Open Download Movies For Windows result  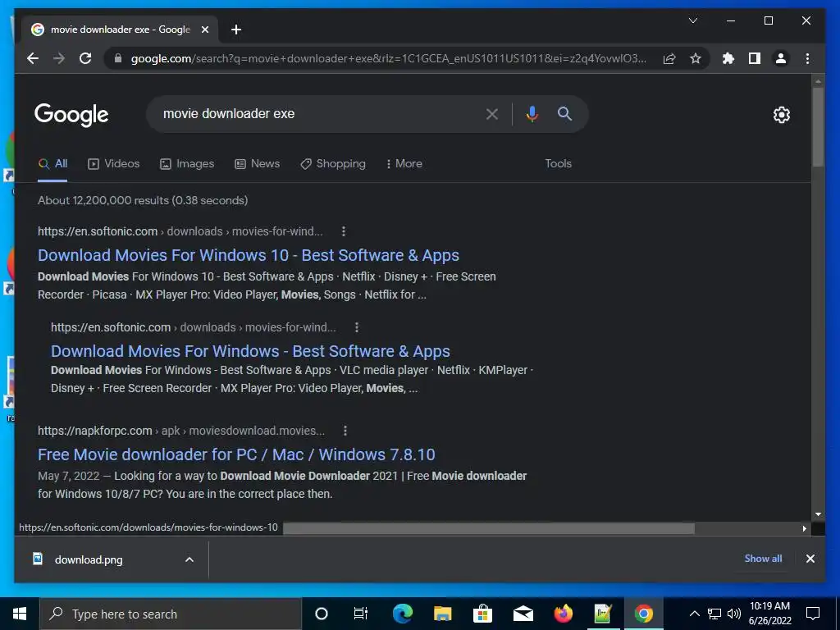coord(250,351)
